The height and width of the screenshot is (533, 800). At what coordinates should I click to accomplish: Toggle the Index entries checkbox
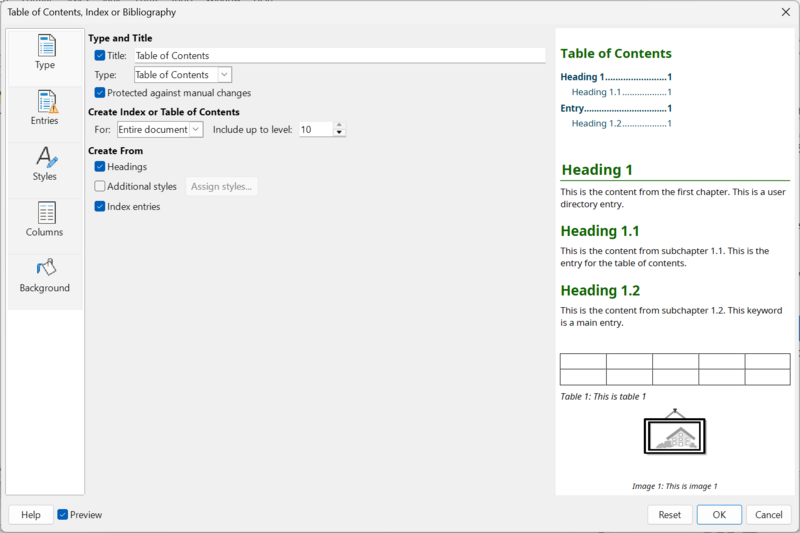100,207
